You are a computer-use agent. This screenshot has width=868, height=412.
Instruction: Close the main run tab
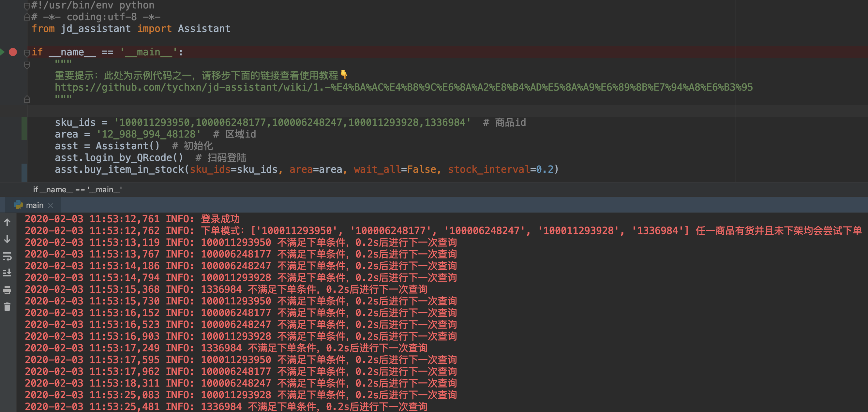(51, 205)
